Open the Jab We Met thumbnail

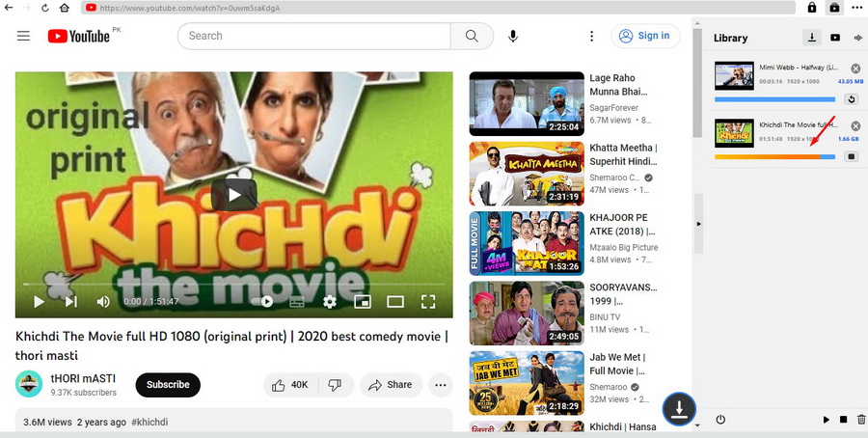coord(527,383)
